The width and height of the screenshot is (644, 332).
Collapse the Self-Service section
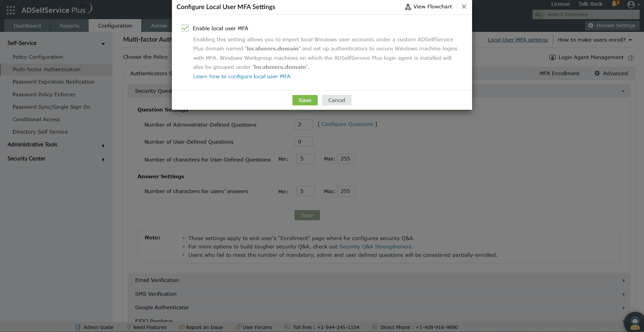103,44
